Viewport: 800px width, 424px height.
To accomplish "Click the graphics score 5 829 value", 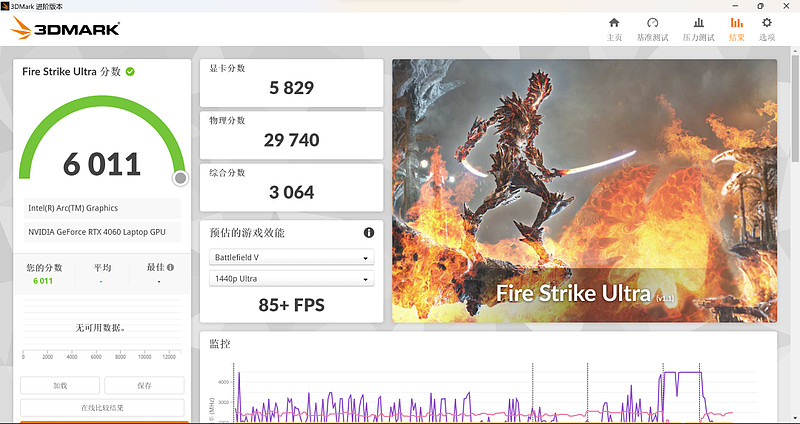I will (x=291, y=88).
